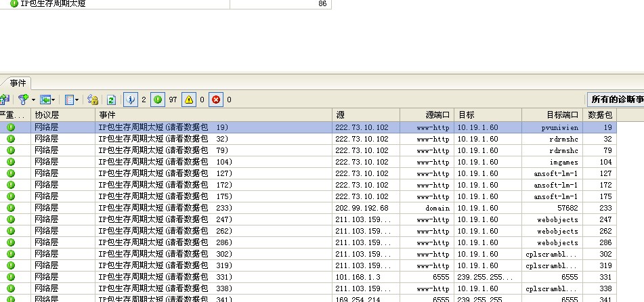
Task: Select event text for packet 19
Action: (163, 127)
